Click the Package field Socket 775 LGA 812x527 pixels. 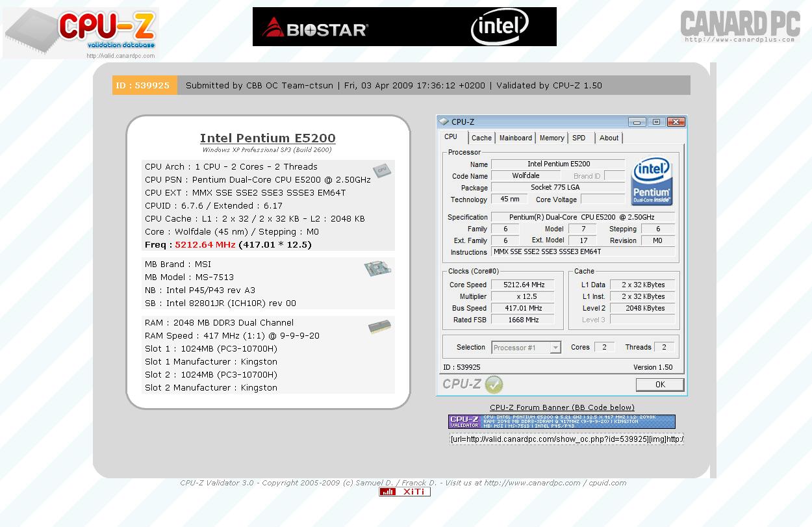click(x=558, y=188)
